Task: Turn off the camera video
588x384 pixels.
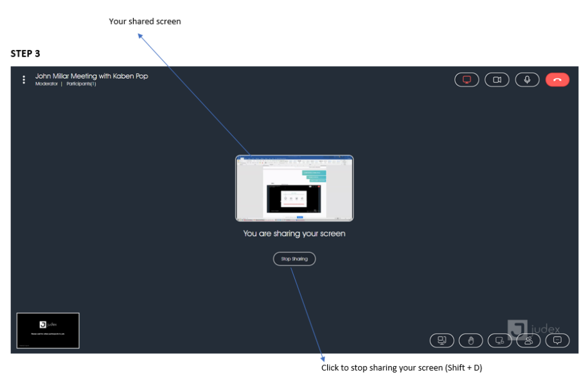Action: [x=497, y=80]
